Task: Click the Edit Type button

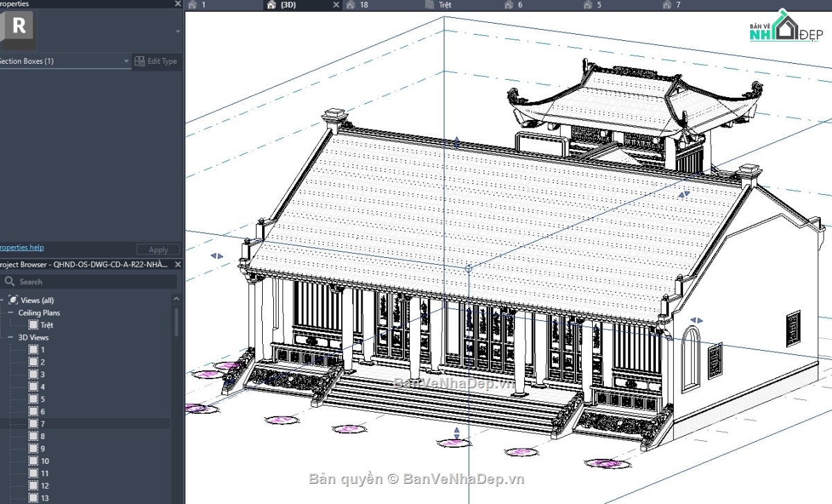Action: pos(156,61)
